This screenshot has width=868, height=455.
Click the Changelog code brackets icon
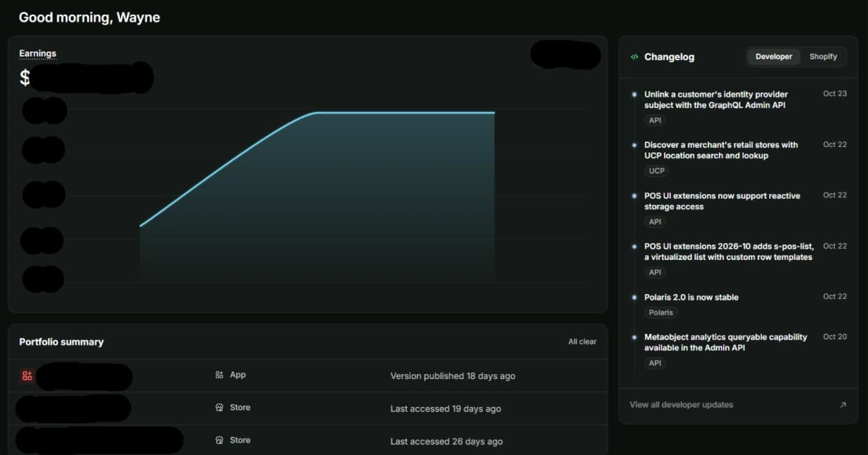pos(634,57)
